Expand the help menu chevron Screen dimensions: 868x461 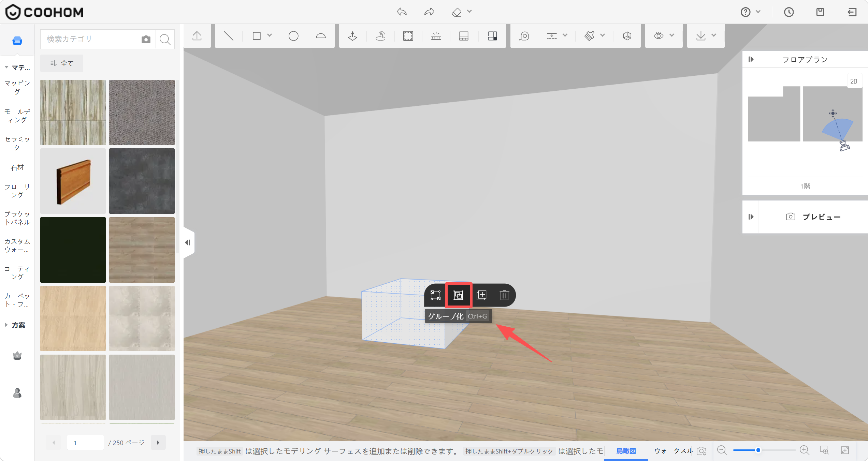758,12
